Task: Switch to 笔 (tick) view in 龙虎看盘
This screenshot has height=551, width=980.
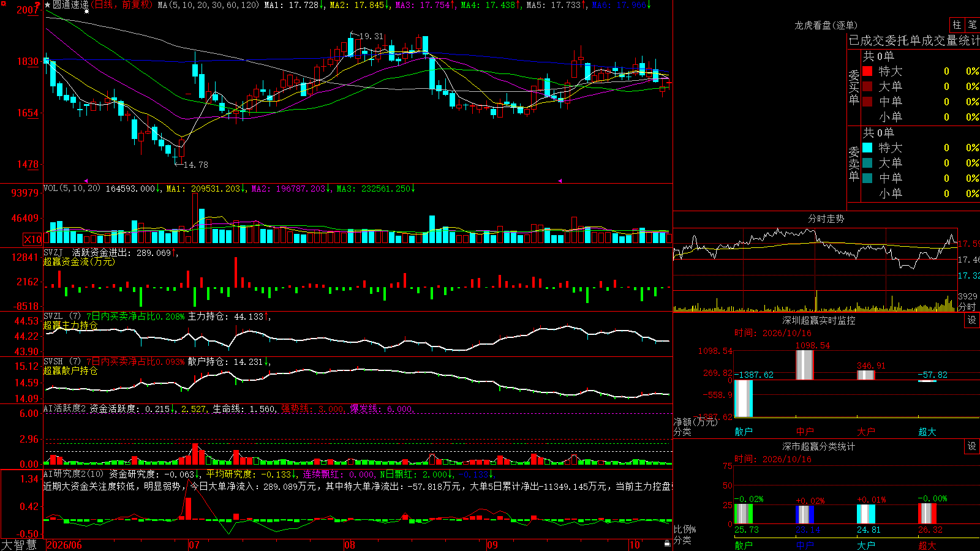Action: pos(972,24)
